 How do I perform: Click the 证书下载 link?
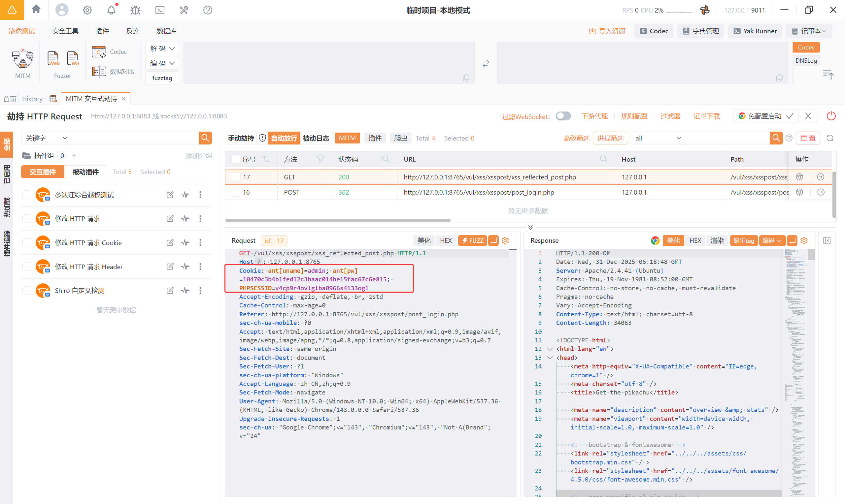pyautogui.click(x=706, y=116)
